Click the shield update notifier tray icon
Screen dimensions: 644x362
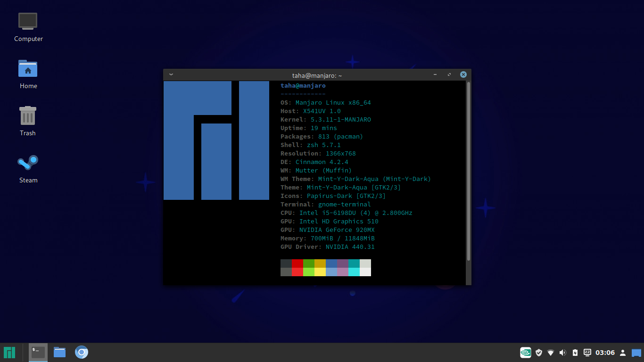pos(538,352)
